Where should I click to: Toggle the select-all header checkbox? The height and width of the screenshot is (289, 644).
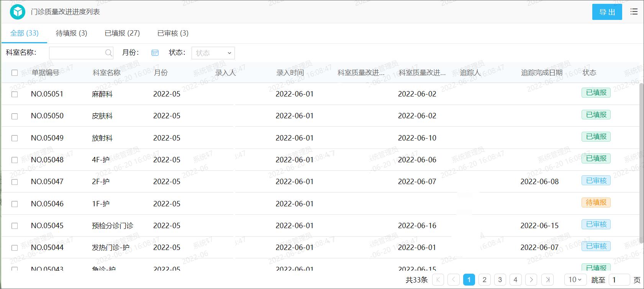tap(15, 73)
